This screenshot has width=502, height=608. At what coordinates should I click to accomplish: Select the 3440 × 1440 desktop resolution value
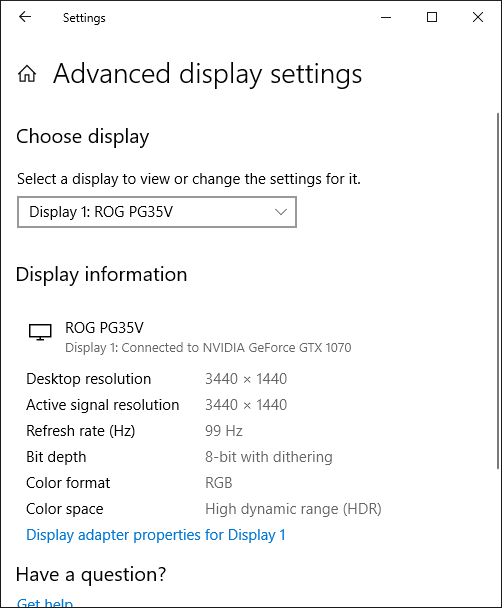pyautogui.click(x=246, y=378)
